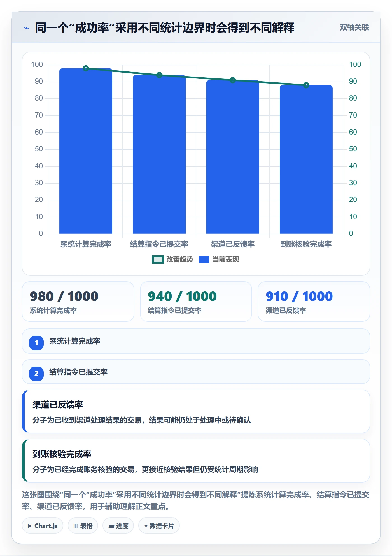Toggle 当前表现 legend swatch

click(x=204, y=260)
